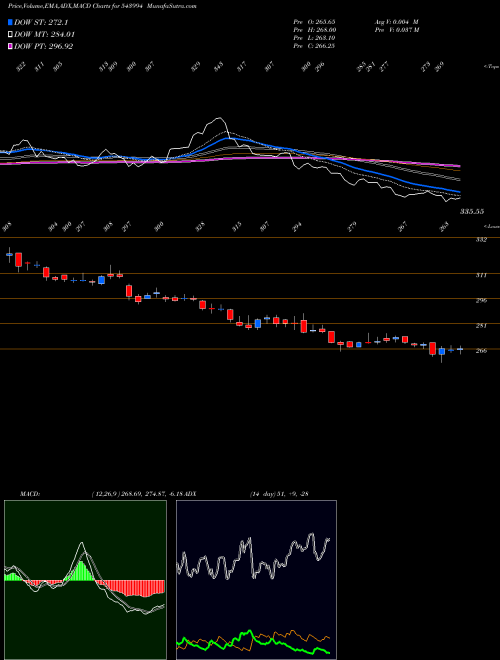Viewport: 500px width, 660px height.
Task: Click the 335.55 price label beside EMA chart
Action: click(471, 212)
